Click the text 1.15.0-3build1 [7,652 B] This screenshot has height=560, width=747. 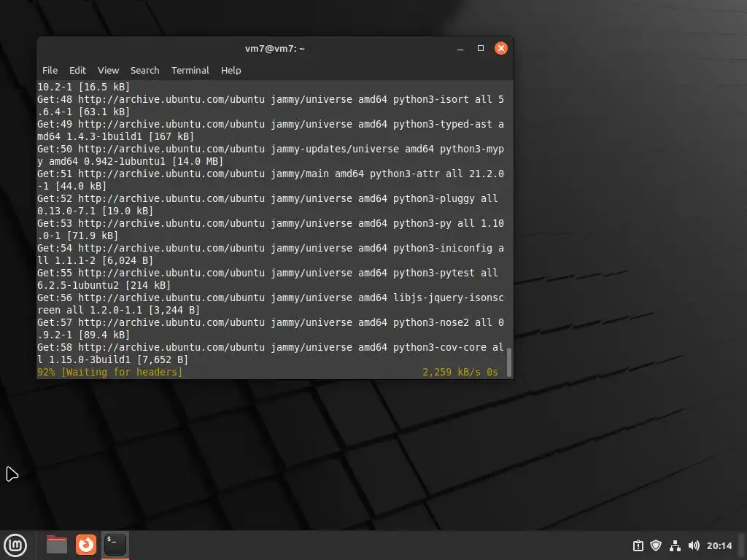[x=119, y=359]
